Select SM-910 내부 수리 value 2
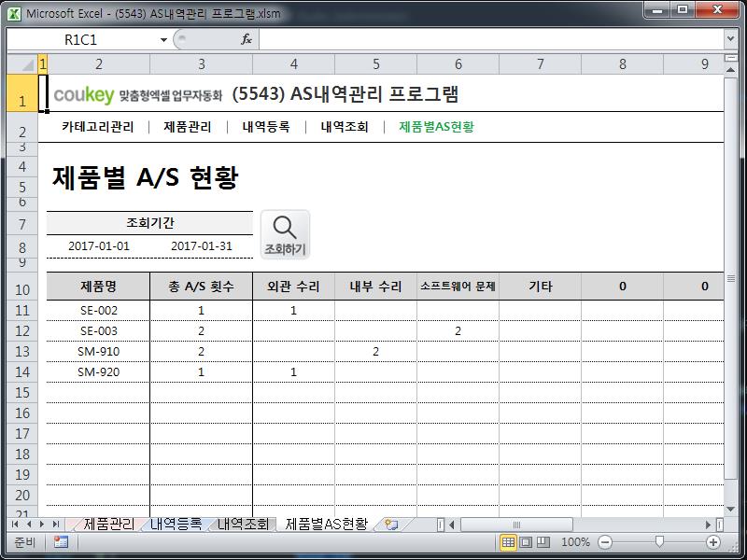 tap(376, 352)
